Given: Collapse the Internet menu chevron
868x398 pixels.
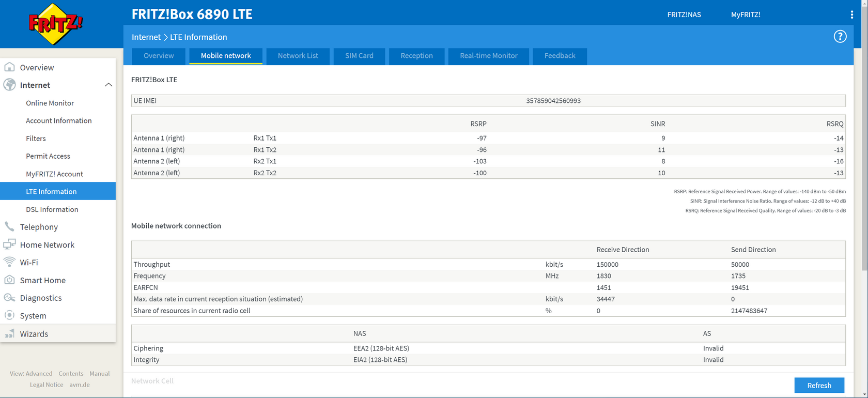Looking at the screenshot, I should 109,85.
